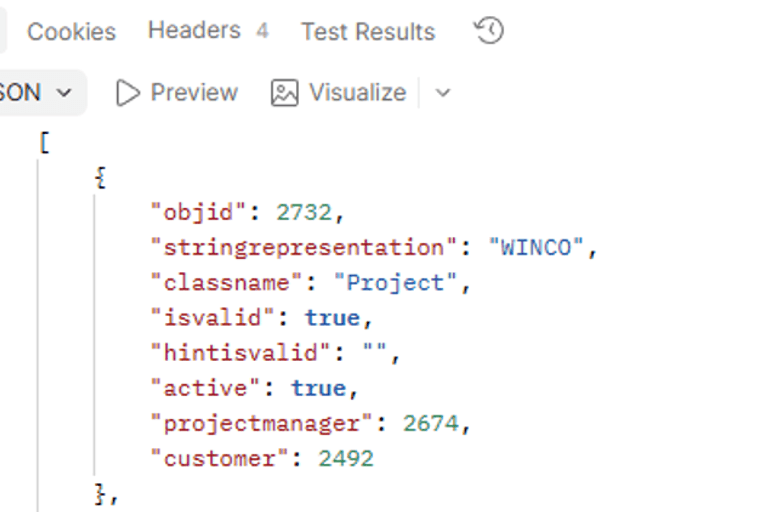Viewport: 768px width, 512px height.
Task: Click the "Project" classname value
Action: coord(395,283)
